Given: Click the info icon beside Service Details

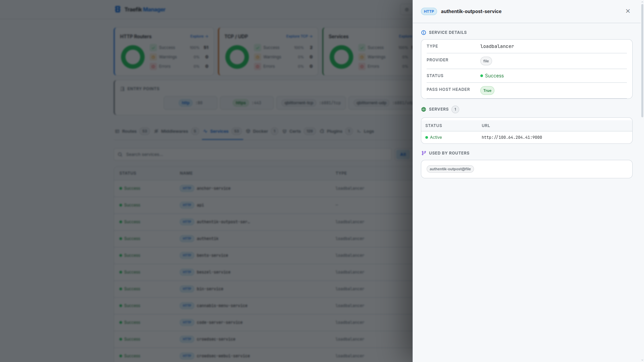Looking at the screenshot, I should 423,33.
